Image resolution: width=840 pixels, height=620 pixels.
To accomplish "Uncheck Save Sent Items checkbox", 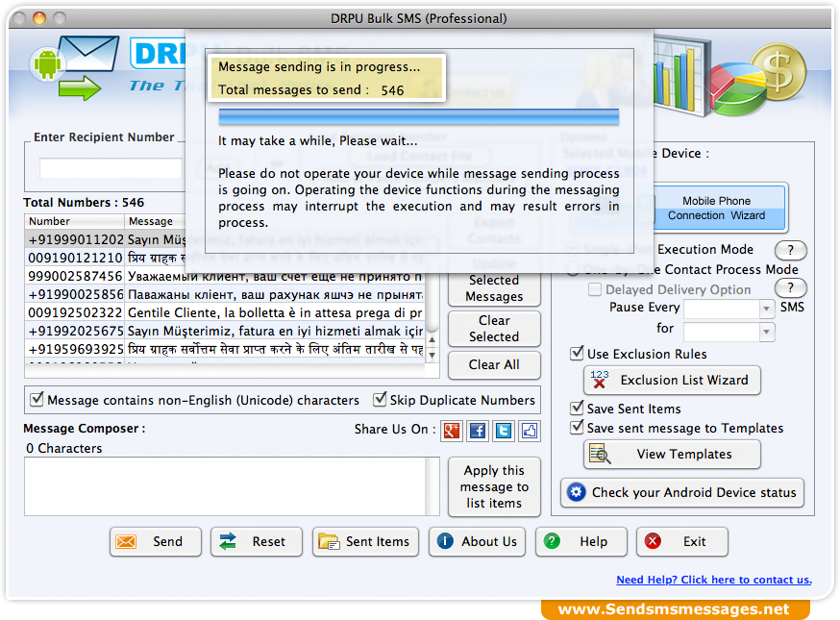I will (x=577, y=408).
